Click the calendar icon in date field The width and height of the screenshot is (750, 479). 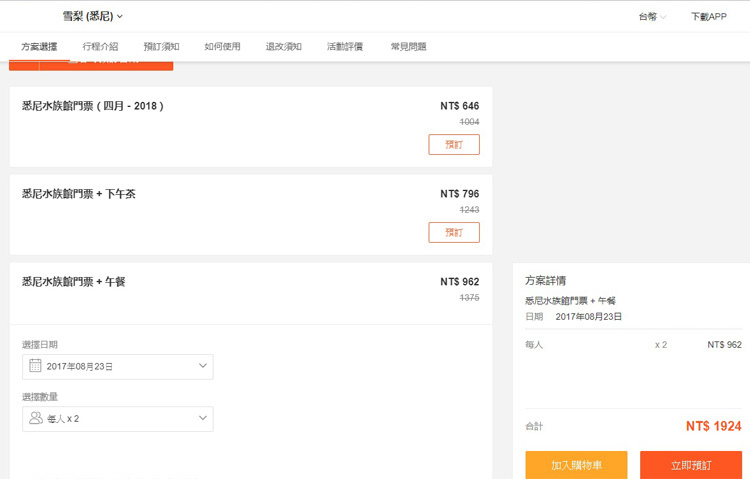36,366
